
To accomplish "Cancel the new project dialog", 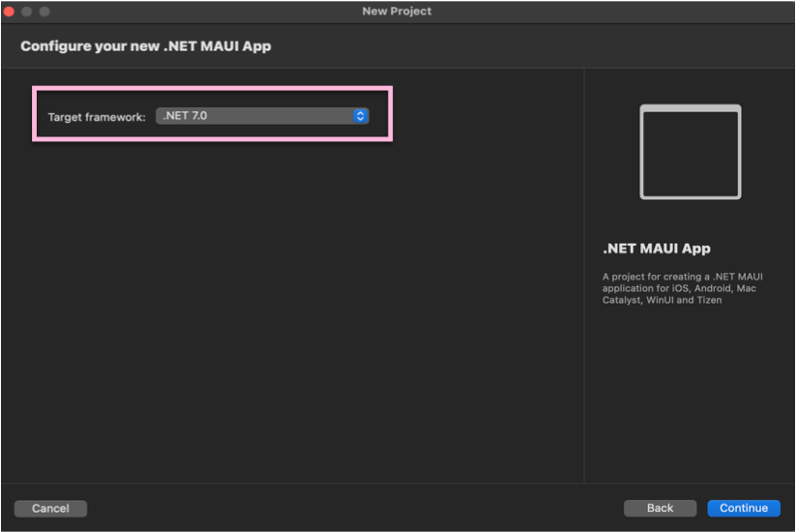I will [x=50, y=509].
